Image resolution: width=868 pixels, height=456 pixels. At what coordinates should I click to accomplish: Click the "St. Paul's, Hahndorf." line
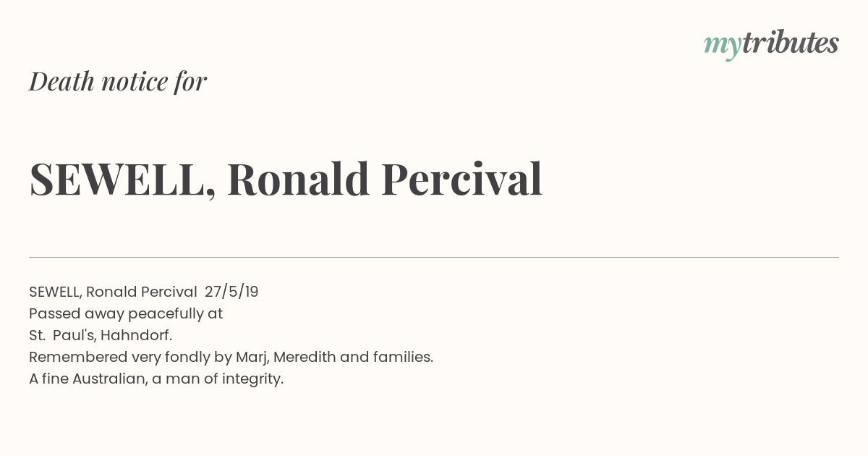[101, 335]
